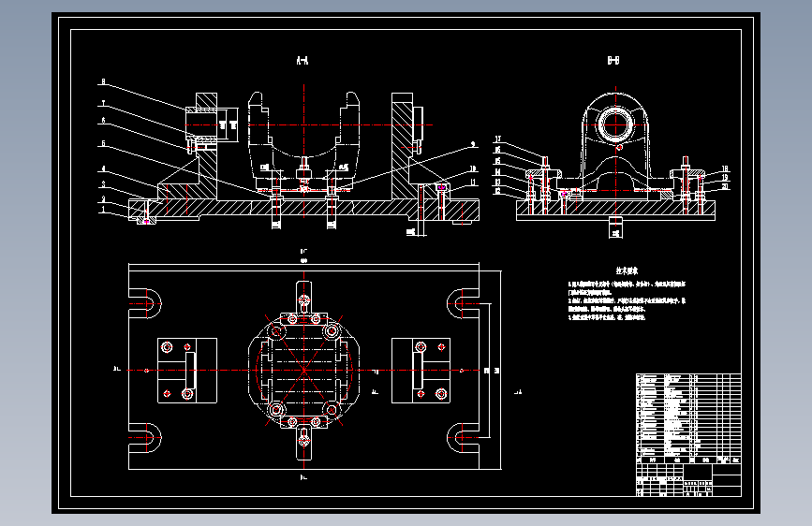
Task: Select part callout number 9
Action: click(x=473, y=145)
